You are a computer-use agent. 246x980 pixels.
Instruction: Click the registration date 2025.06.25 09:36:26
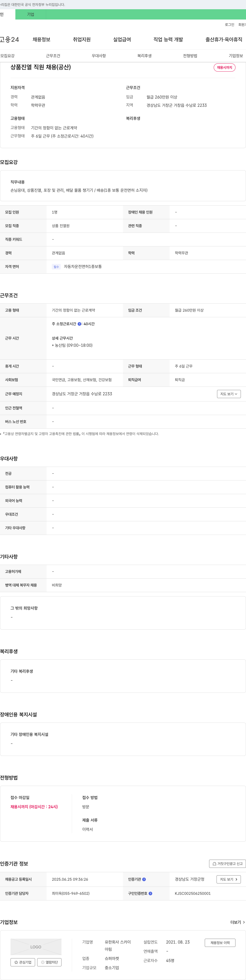(70, 879)
